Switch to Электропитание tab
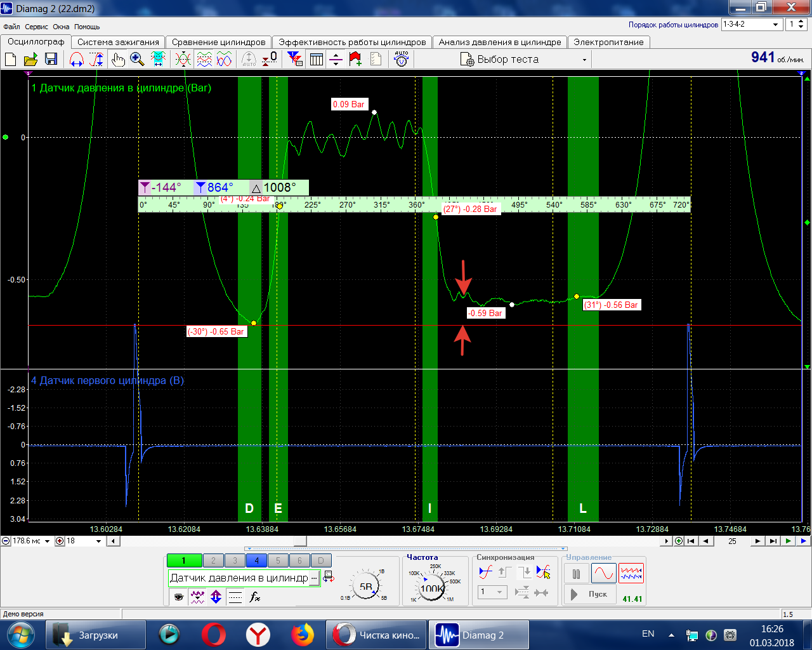The image size is (812, 650). click(x=608, y=42)
